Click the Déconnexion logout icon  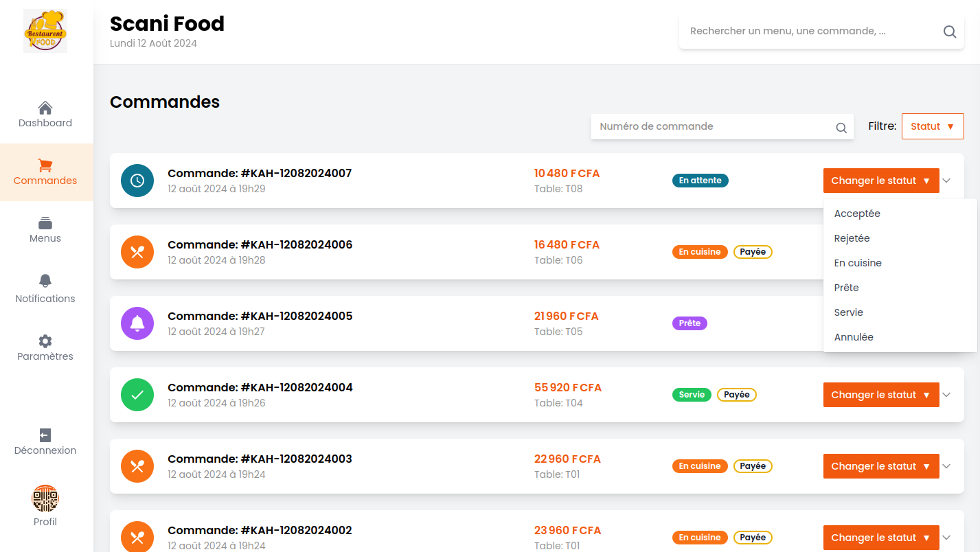coord(45,435)
